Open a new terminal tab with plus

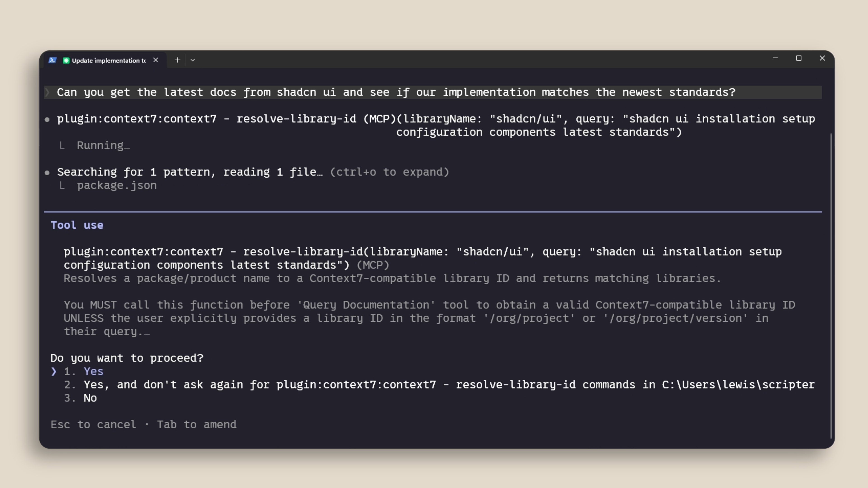[x=178, y=60]
